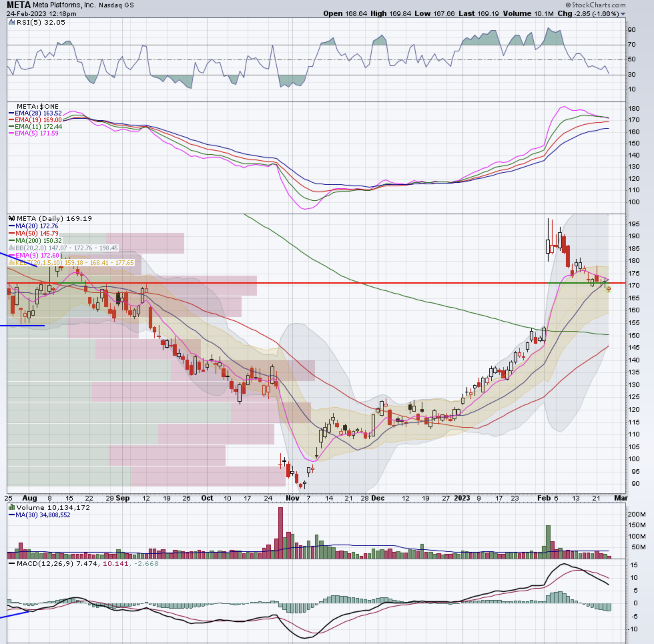Click the candlestick icon beside META (Daily)
654x644 pixels.
click(12, 219)
